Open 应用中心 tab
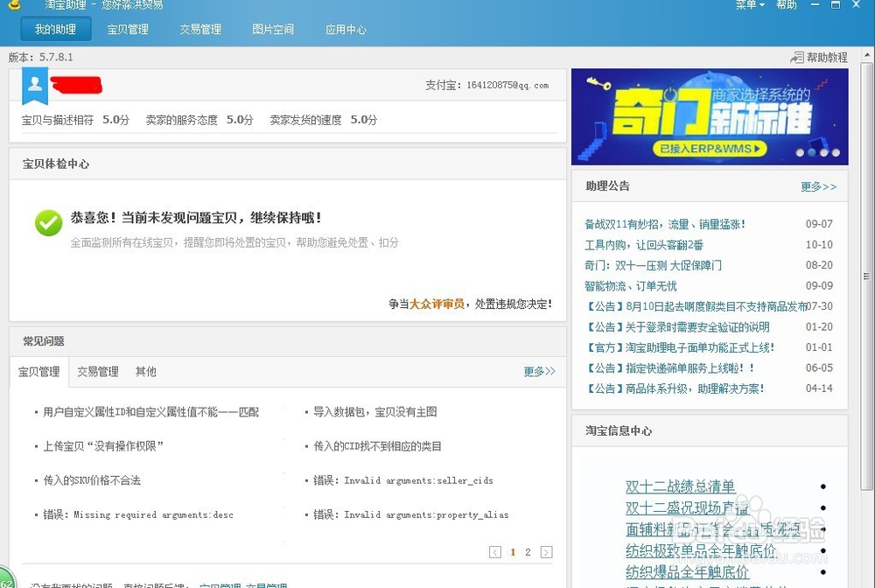 pyautogui.click(x=346, y=29)
